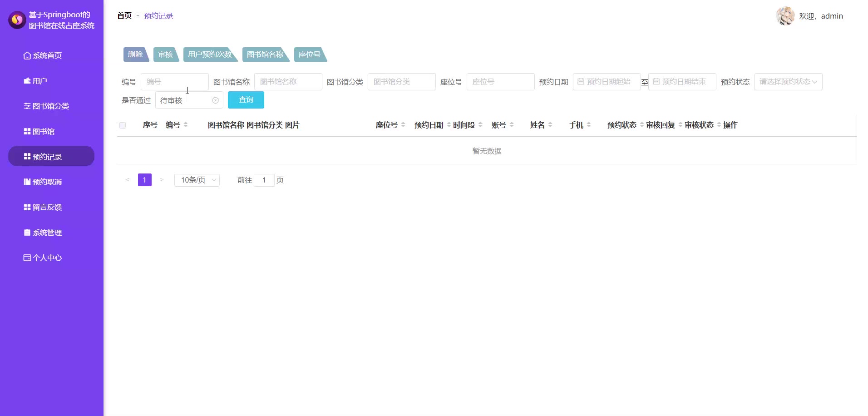The height and width of the screenshot is (416, 868).
Task: Go to previous page with left arrow
Action: [128, 180]
